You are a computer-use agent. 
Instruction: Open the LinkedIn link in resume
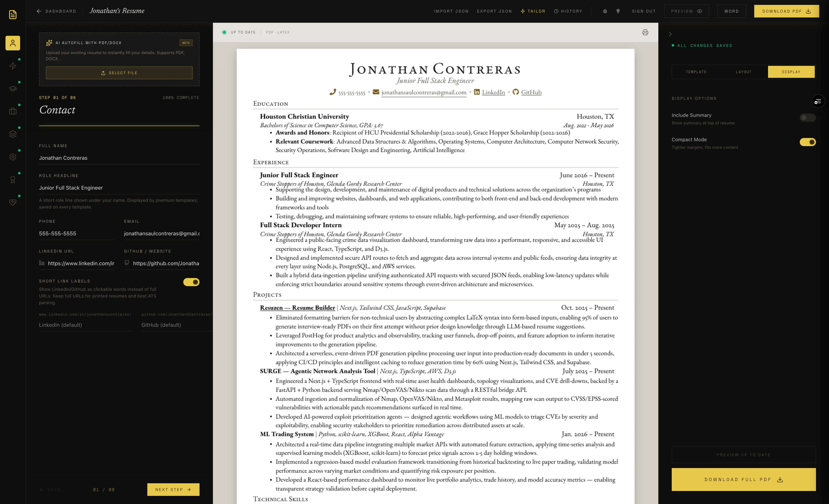[x=493, y=92]
